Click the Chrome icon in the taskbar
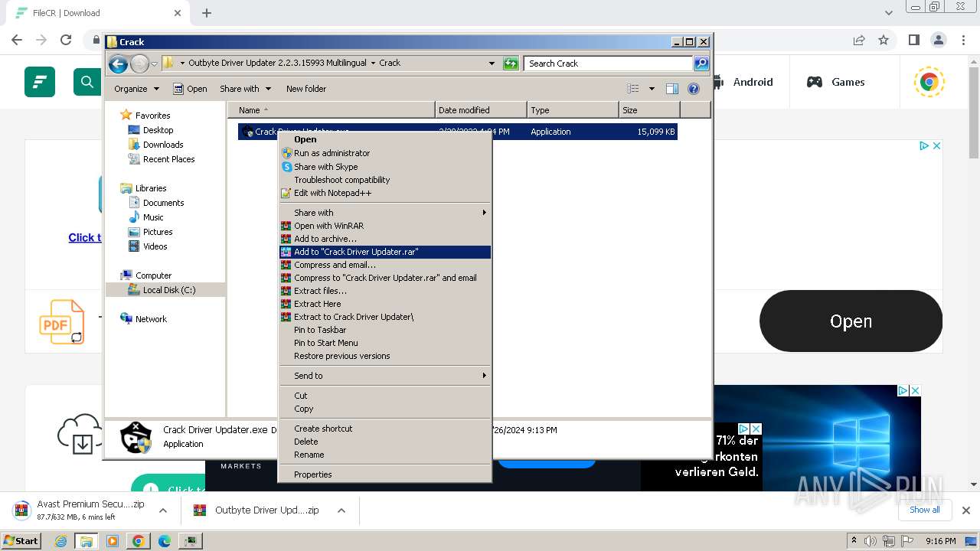Image resolution: width=980 pixels, height=551 pixels. point(138,541)
